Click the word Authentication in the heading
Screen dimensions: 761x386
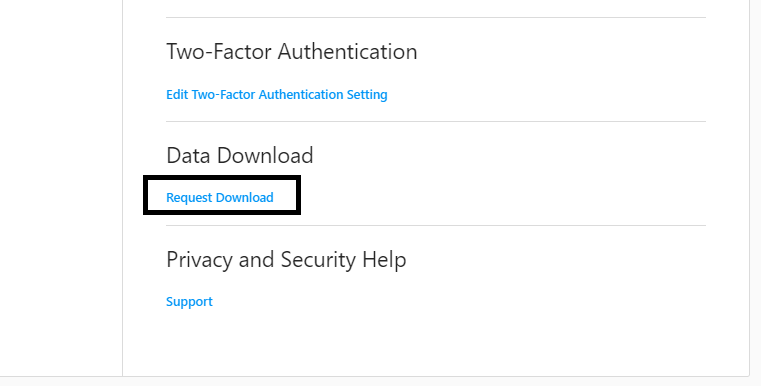pyautogui.click(x=347, y=51)
